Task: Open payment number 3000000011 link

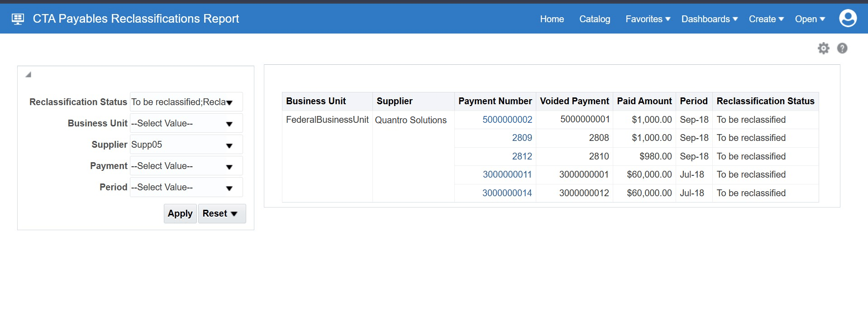Action: [507, 174]
